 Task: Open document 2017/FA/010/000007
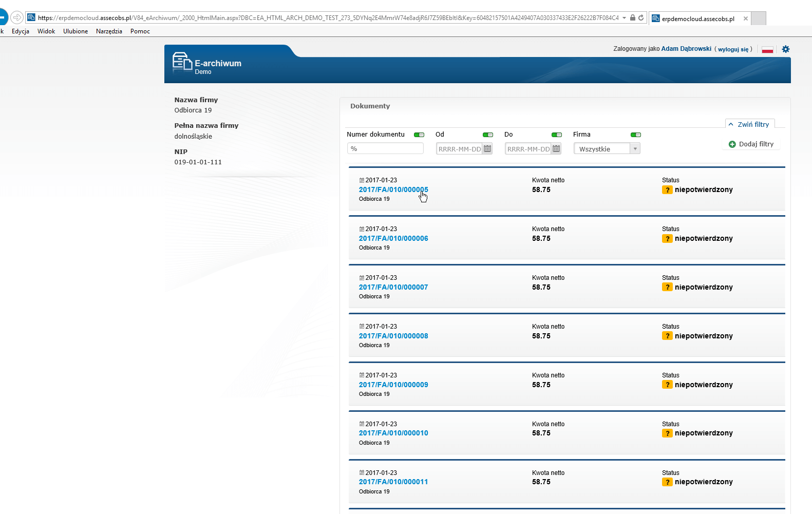393,288
